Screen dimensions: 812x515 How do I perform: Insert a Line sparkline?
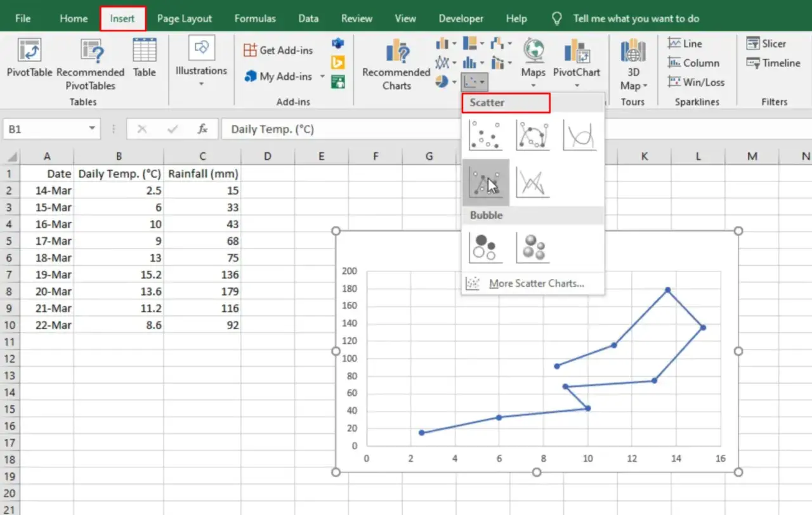(x=685, y=43)
